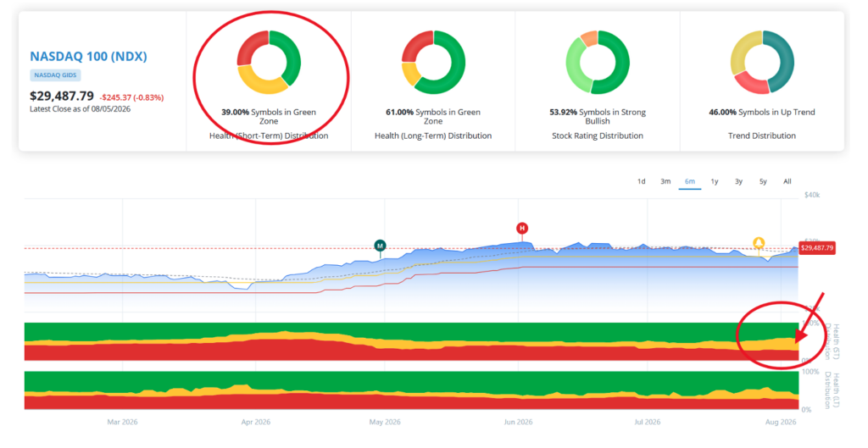This screenshot has width=868, height=448.
Task: Click the NASDAQ GIDS exchange badge
Action: 55,75
